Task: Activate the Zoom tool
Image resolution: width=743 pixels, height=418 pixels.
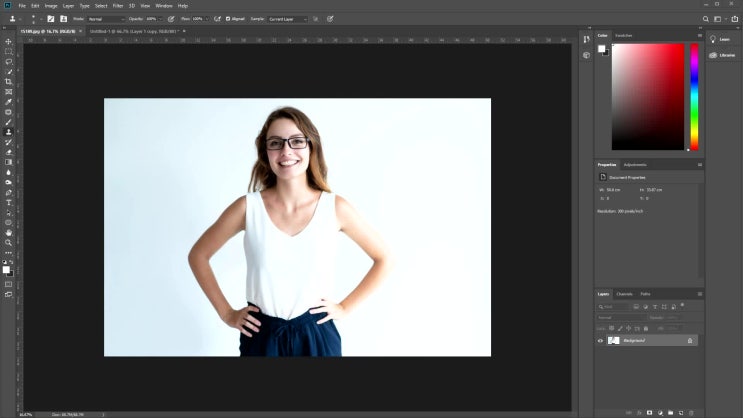Action: [x=9, y=243]
